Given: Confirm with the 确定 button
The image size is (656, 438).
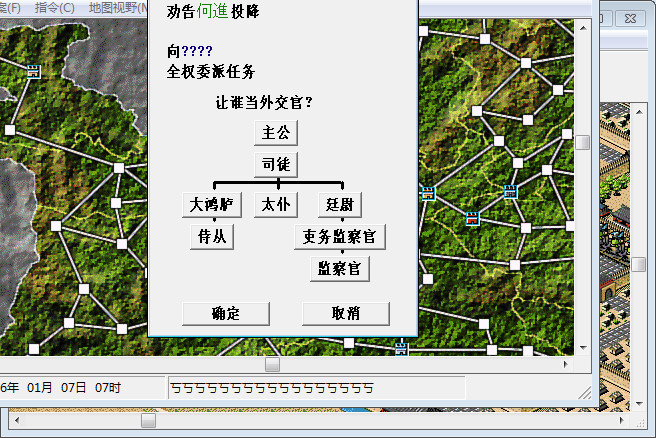Looking at the screenshot, I should (226, 313).
